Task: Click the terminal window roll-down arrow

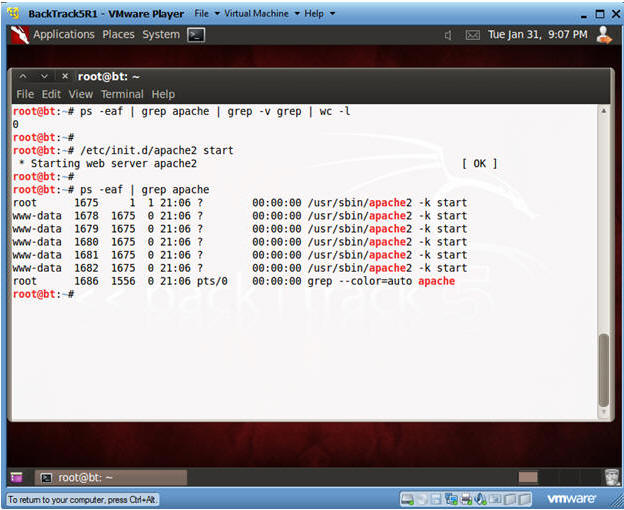Action: 44,76
